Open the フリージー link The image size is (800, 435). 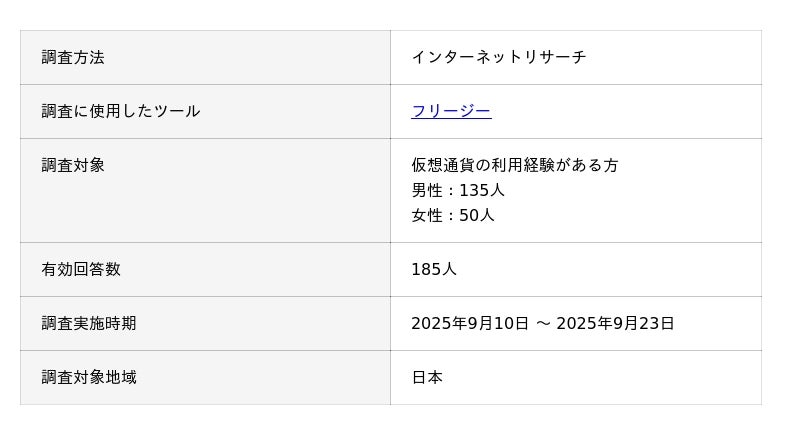[451, 111]
